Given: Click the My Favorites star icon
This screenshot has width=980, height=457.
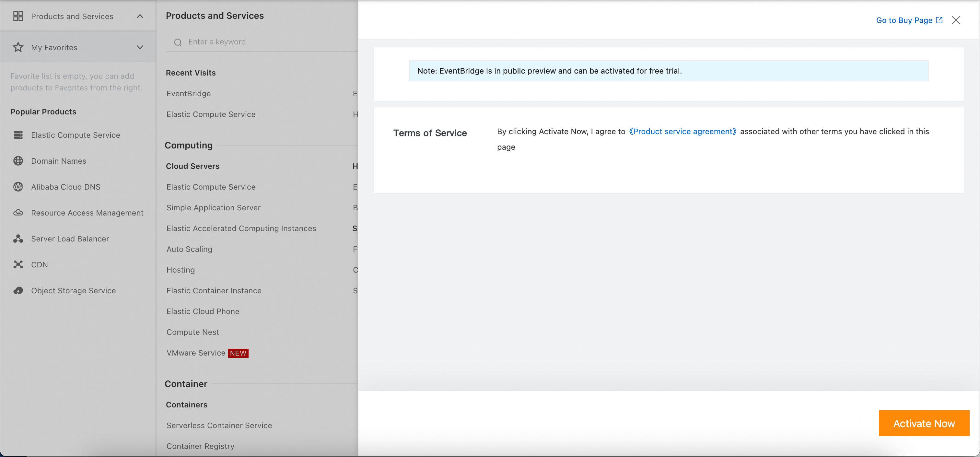Looking at the screenshot, I should click(x=18, y=47).
